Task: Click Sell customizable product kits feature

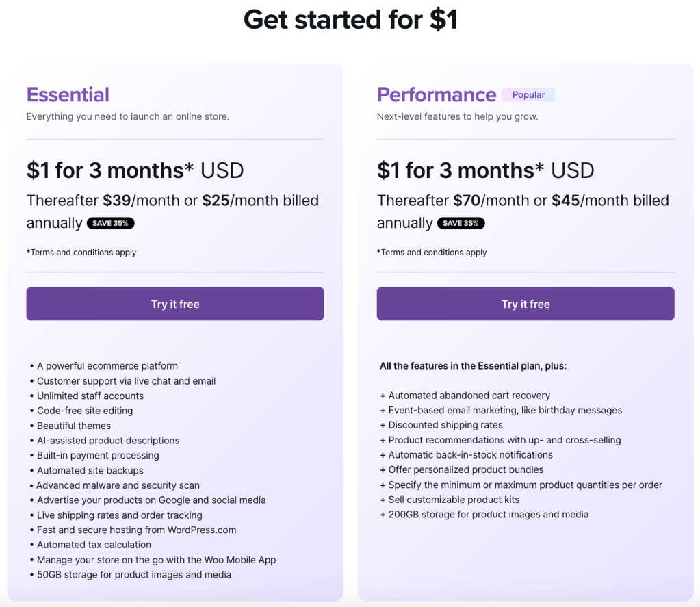Action: 454,500
